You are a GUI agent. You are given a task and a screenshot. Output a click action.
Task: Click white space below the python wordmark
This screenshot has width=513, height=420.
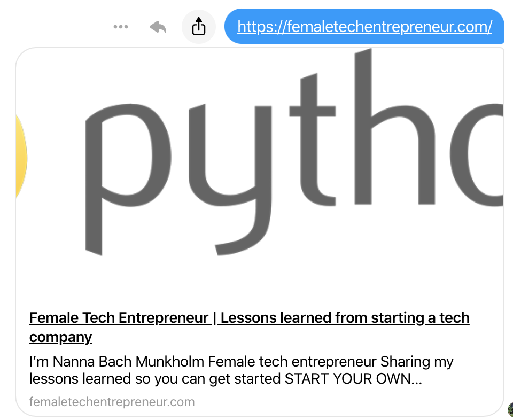click(260, 278)
